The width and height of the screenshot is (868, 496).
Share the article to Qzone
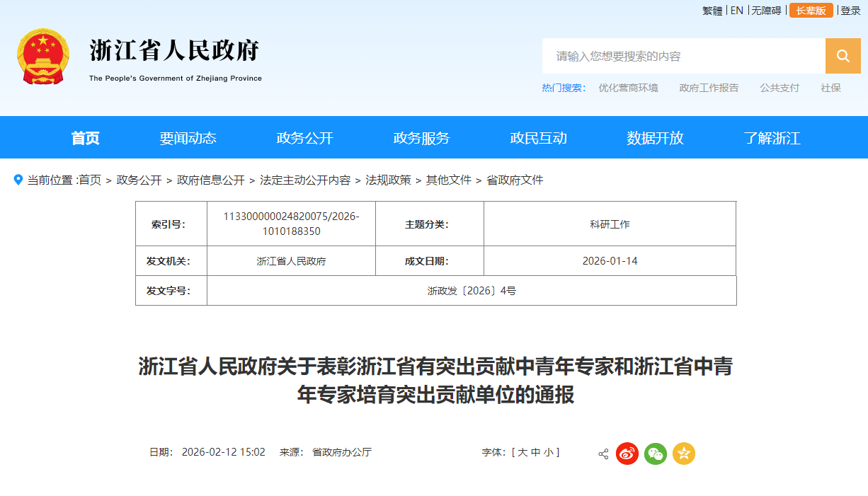click(x=683, y=454)
